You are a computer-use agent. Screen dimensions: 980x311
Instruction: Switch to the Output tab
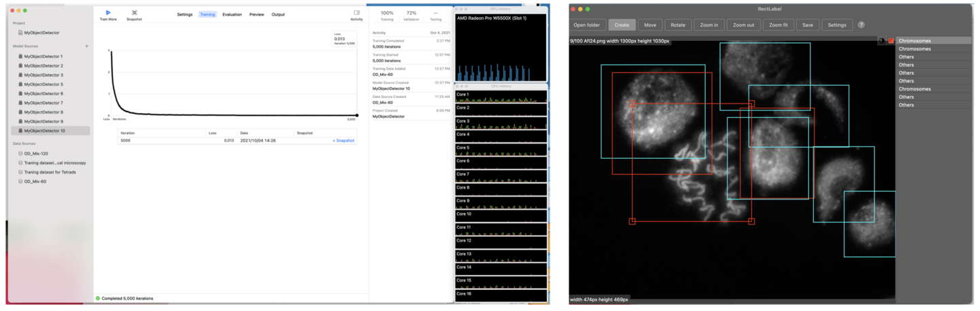278,14
